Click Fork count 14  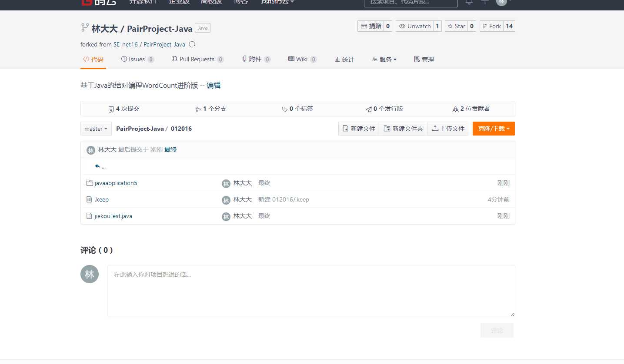click(510, 26)
